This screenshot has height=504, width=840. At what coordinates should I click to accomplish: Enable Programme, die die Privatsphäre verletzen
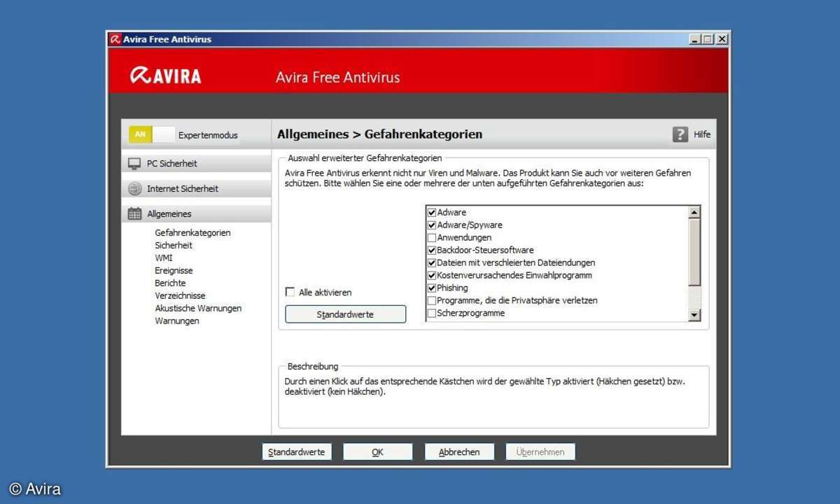(x=432, y=300)
